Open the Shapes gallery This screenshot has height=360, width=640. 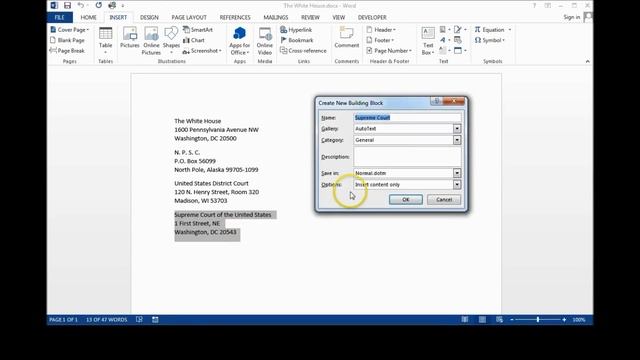(171, 40)
